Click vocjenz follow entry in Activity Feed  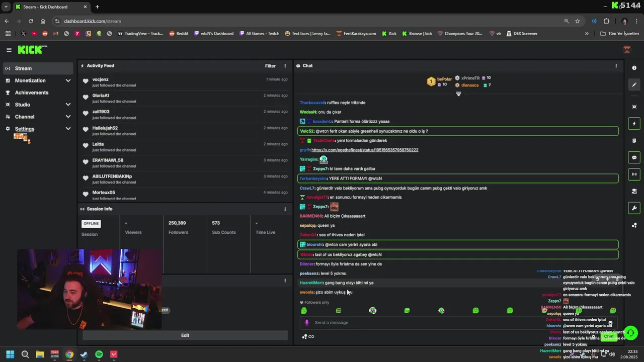185,82
